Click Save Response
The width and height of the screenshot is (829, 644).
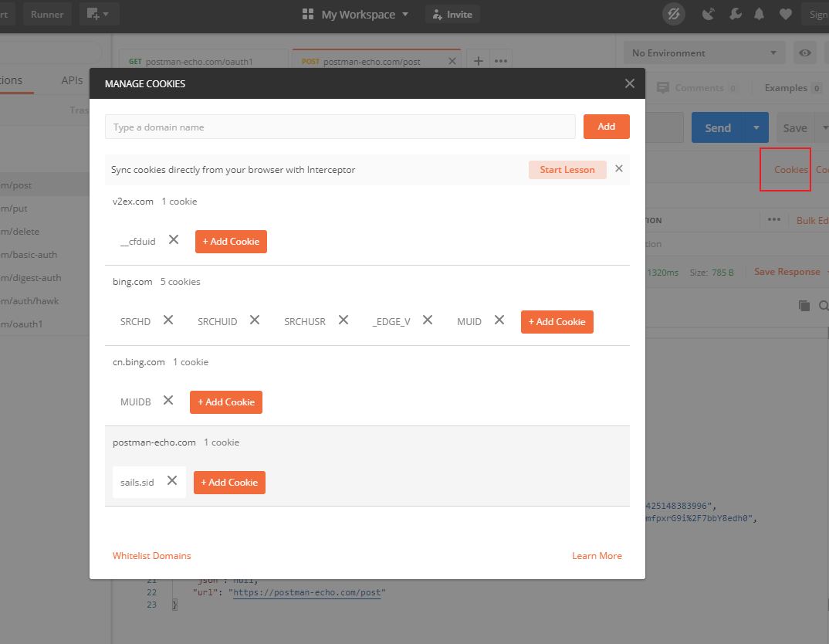pos(787,272)
